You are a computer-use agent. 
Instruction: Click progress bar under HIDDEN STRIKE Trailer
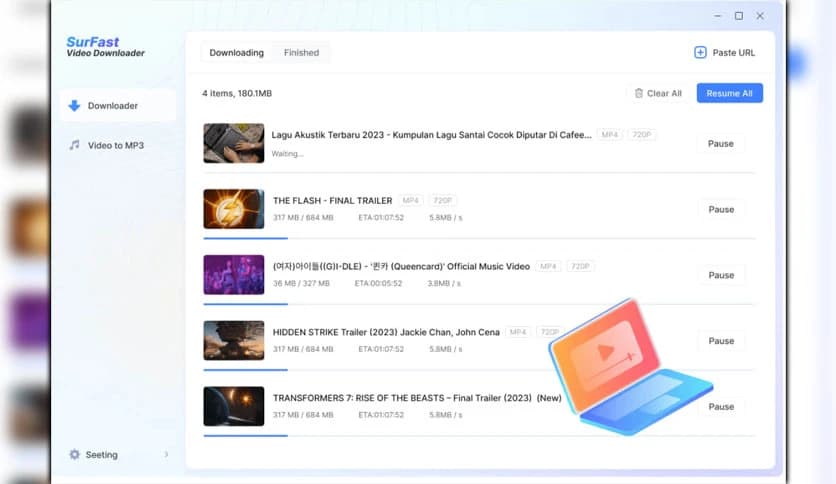479,369
